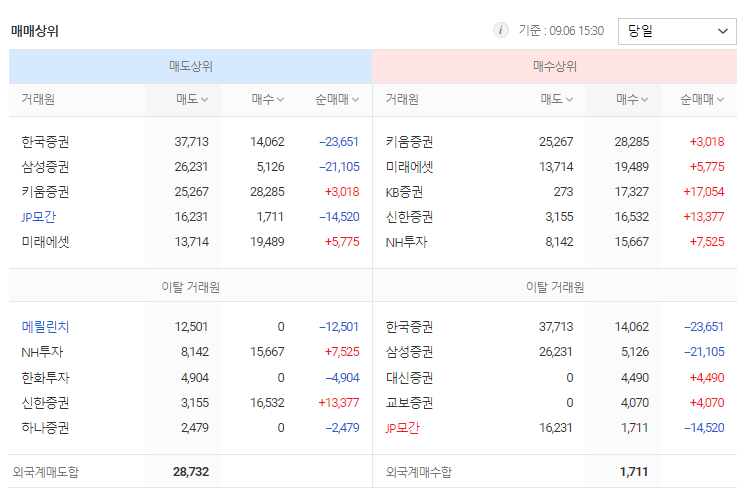Click NH투자 in 매도 이탈 거래원
The height and width of the screenshot is (495, 749).
tap(42, 353)
